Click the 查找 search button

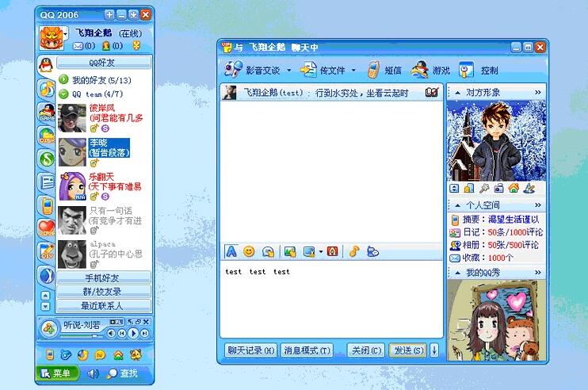[122, 373]
